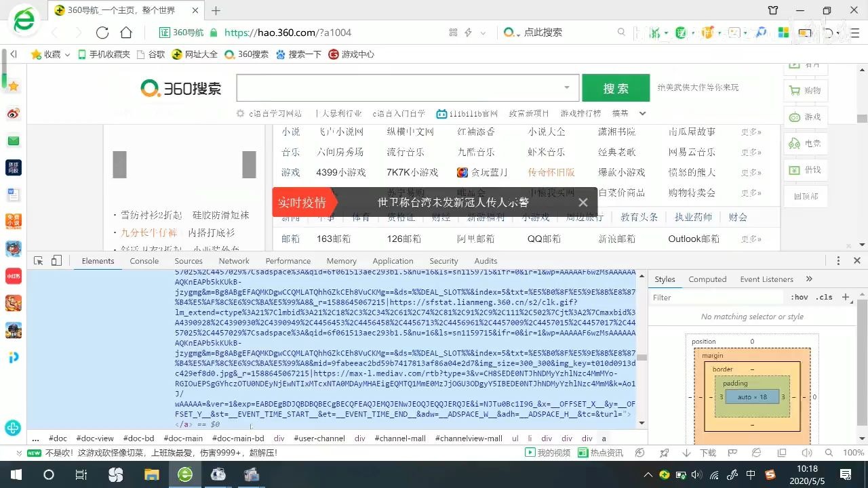Click the Elements panel scrollbar thumb

642,357
